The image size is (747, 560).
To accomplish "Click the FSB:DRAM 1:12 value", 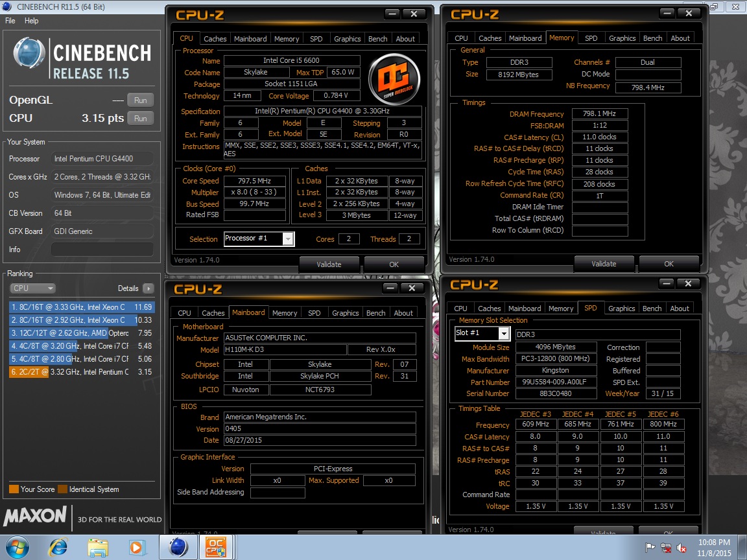I will 599,125.
